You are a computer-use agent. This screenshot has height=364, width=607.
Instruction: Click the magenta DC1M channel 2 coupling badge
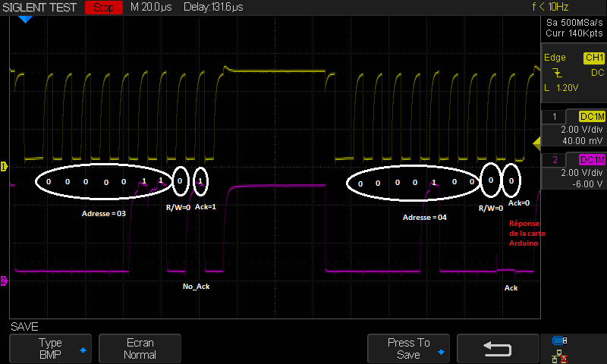pyautogui.click(x=591, y=160)
